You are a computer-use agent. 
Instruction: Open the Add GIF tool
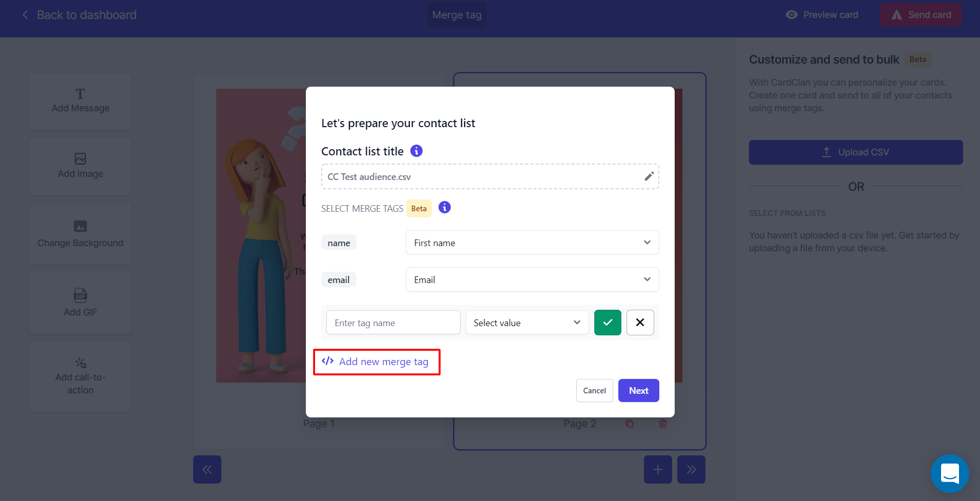coord(80,303)
